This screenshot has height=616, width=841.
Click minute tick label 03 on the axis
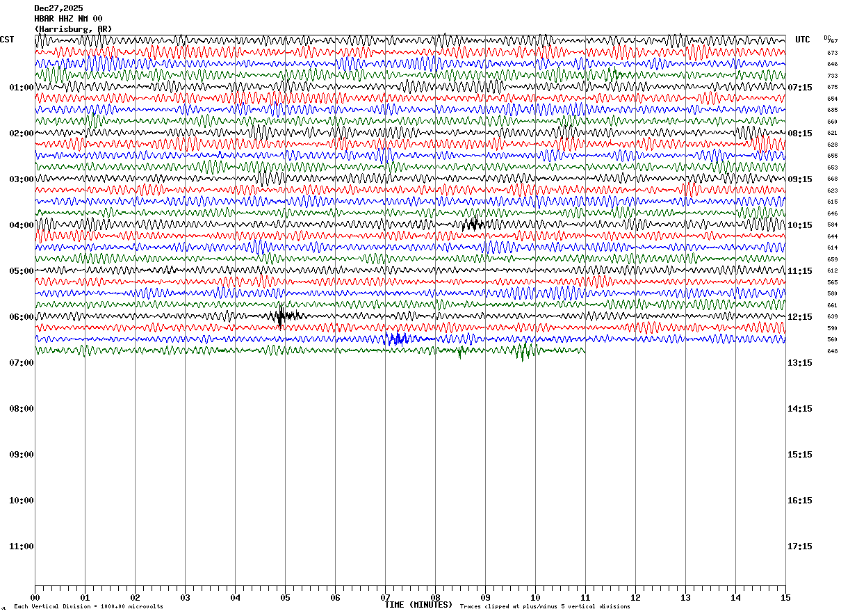pyautogui.click(x=185, y=597)
